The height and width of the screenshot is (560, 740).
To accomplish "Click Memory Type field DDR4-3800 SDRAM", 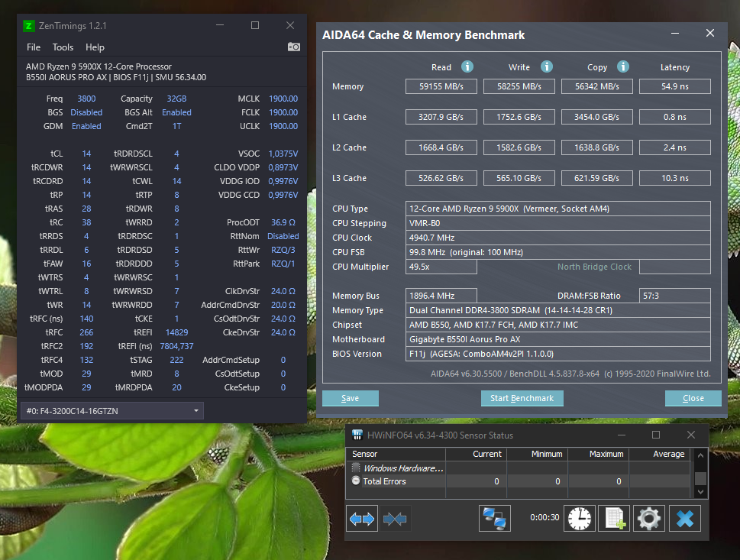I will (557, 310).
